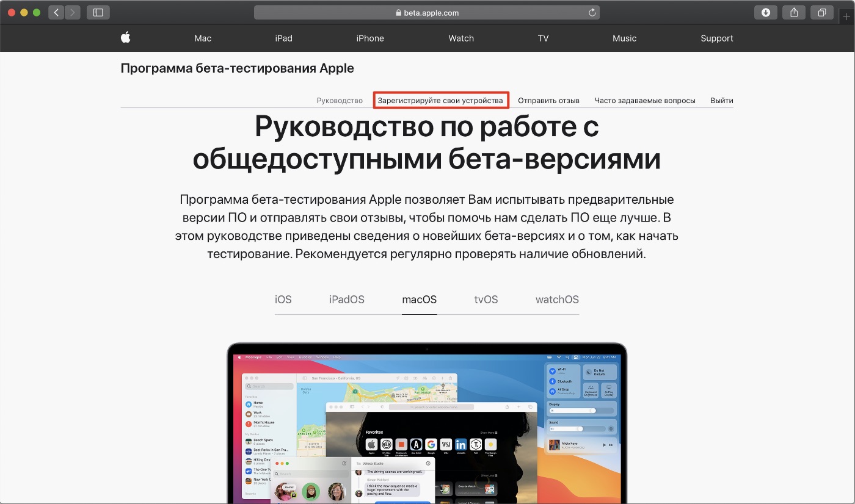Go back using Safari's back arrow
This screenshot has height=504, width=855.
click(x=57, y=12)
